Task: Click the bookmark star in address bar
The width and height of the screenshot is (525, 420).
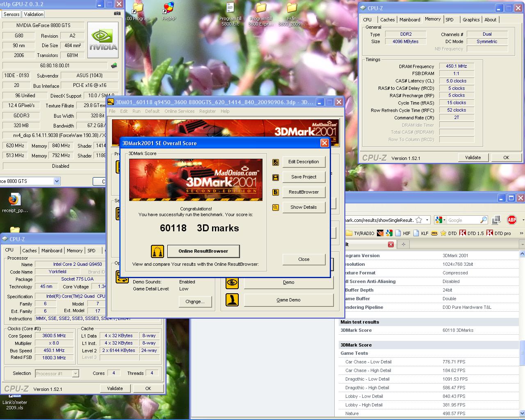Action: point(419,220)
